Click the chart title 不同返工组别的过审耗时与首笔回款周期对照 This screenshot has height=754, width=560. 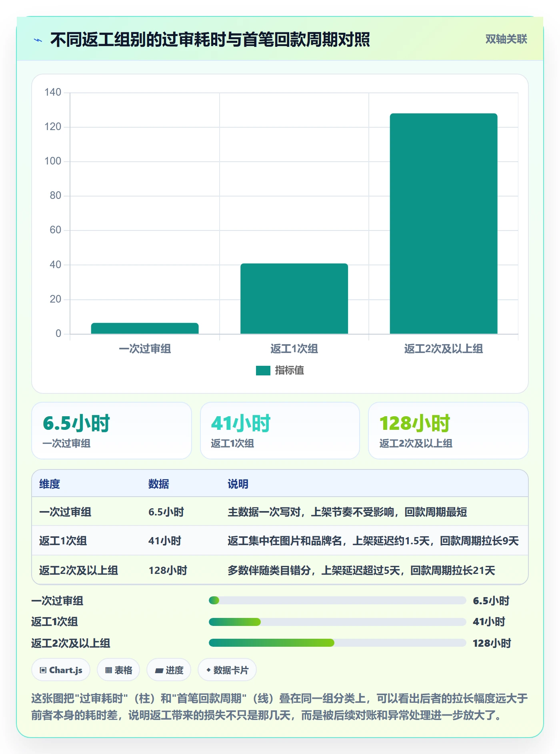point(210,40)
